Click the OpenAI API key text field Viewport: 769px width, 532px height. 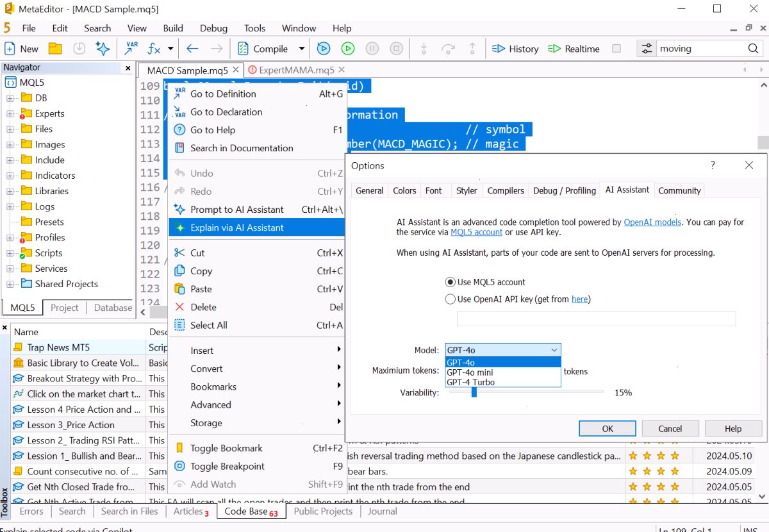pyautogui.click(x=596, y=319)
